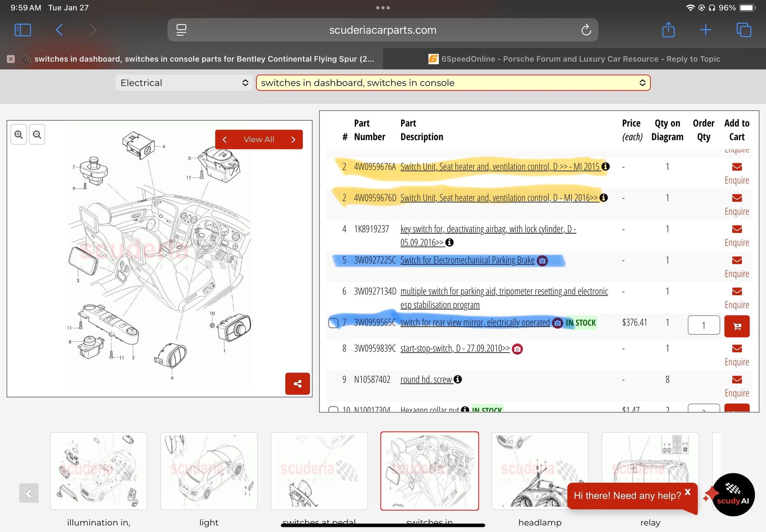Open photo icon for parking brake switch
The height and width of the screenshot is (532, 766).
coord(542,261)
